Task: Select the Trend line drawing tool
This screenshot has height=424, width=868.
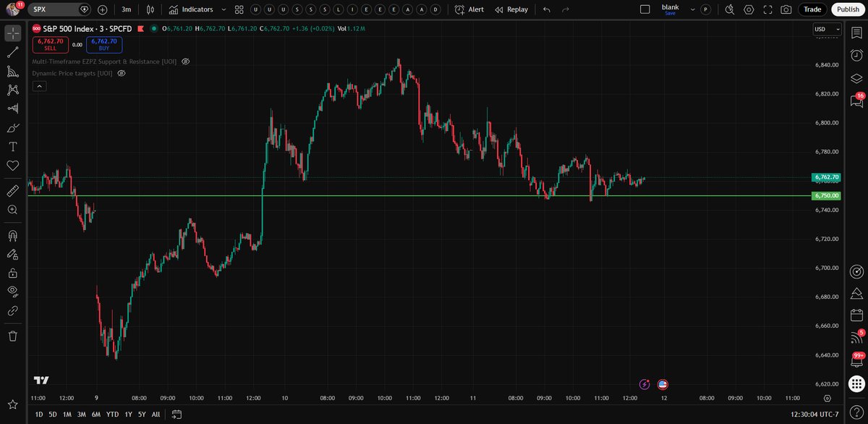Action: 12,52
